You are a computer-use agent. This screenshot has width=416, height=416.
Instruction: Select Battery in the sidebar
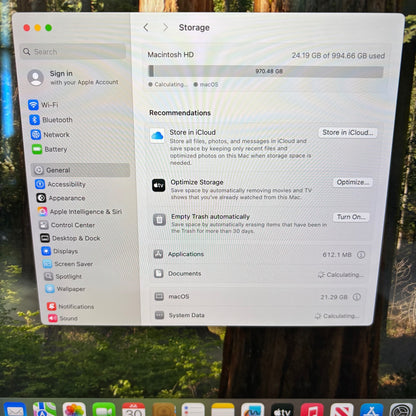50,149
